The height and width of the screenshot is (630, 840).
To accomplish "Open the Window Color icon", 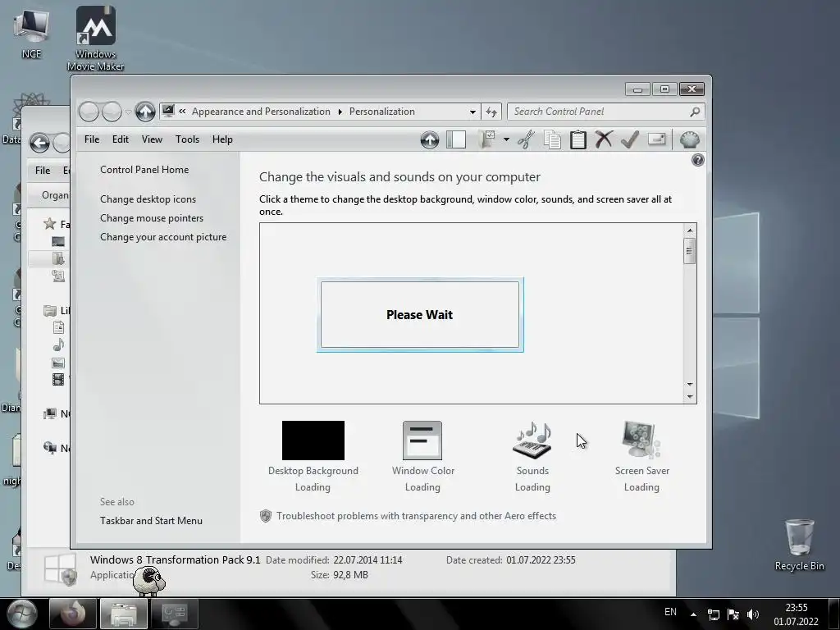I will tap(422, 441).
